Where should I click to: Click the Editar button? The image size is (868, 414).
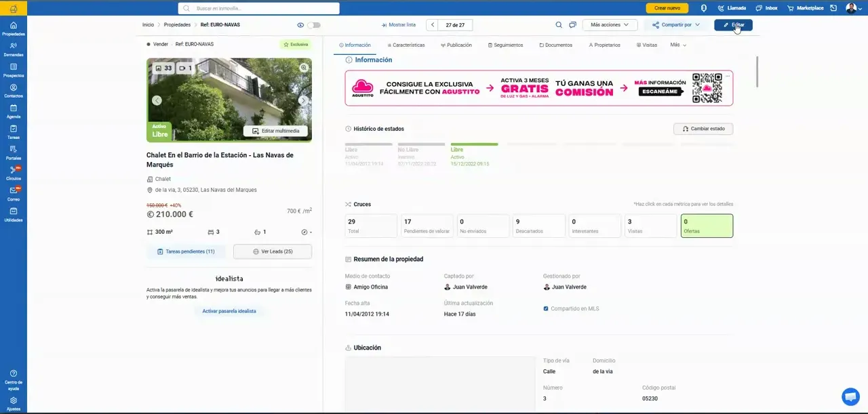733,25
